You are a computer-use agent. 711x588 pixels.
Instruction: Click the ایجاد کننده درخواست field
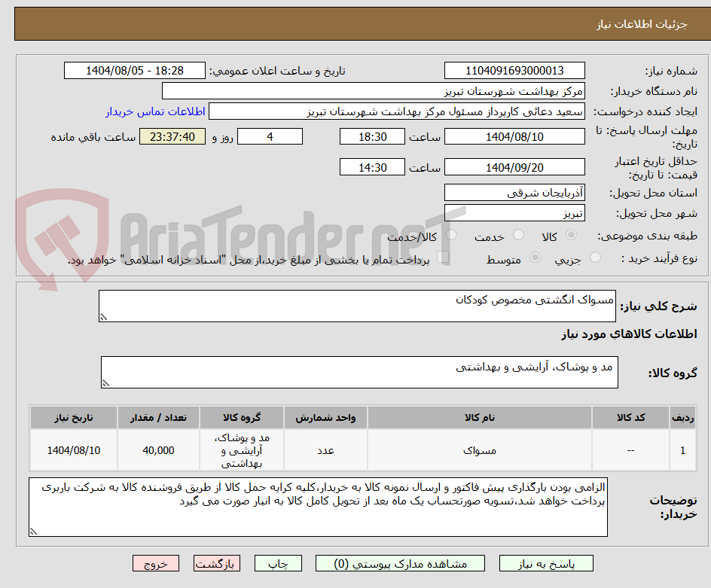397,111
